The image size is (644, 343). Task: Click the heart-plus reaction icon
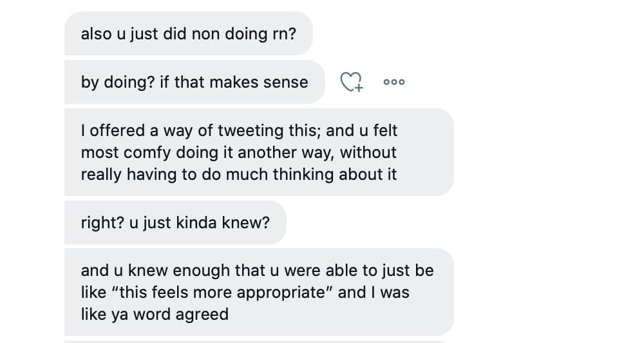pyautogui.click(x=352, y=82)
